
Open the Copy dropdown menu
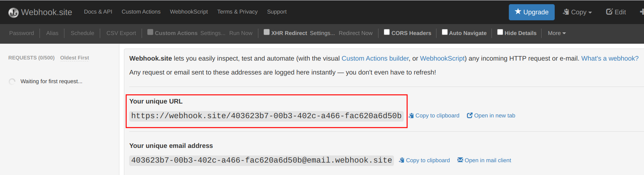coord(577,12)
